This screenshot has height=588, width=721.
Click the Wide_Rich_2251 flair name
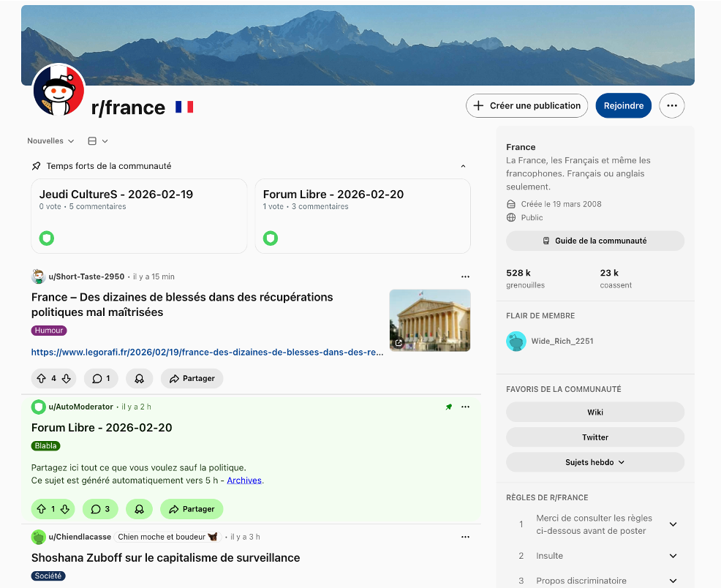562,341
